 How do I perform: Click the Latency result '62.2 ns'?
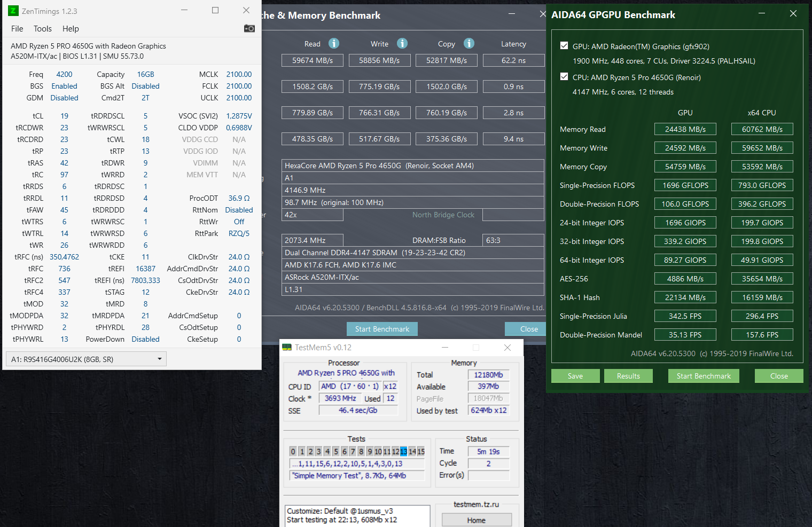coord(513,60)
